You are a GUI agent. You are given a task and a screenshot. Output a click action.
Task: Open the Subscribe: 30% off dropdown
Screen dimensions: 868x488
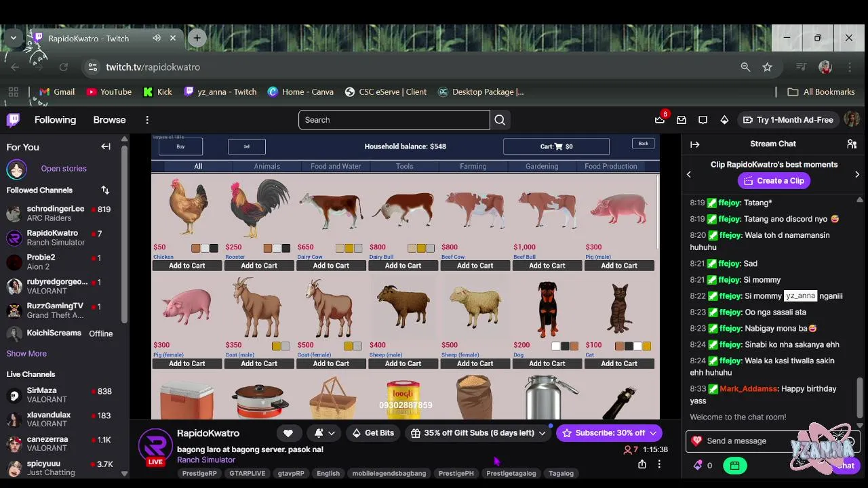pyautogui.click(x=653, y=433)
